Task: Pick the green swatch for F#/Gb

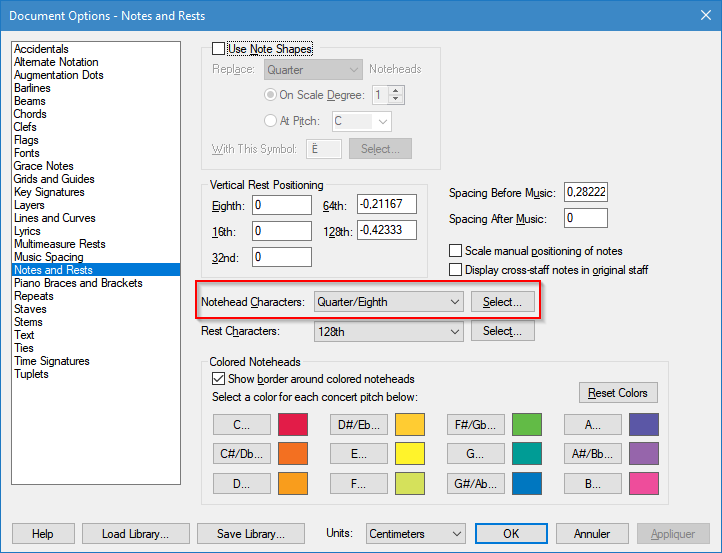Action: click(x=526, y=424)
